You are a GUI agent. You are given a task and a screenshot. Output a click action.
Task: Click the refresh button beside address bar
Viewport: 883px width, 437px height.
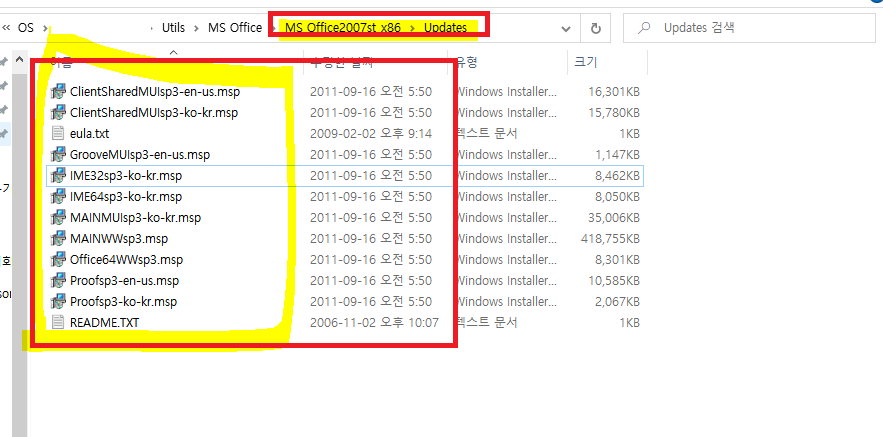595,28
